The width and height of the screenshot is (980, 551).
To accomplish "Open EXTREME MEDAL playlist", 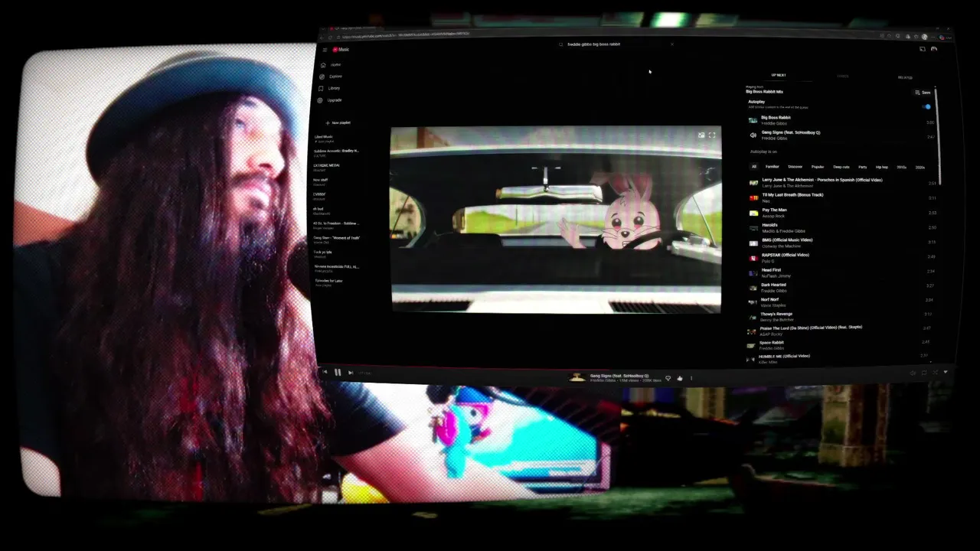I will [327, 167].
